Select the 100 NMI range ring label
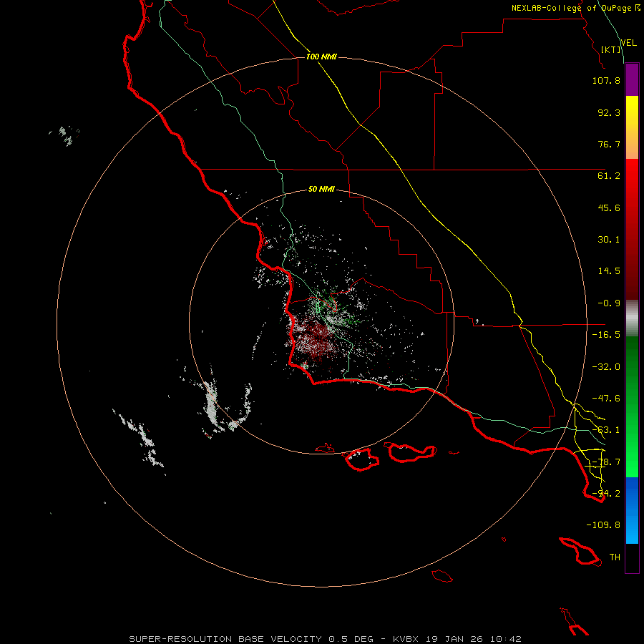This screenshot has width=644, height=644. (x=321, y=57)
